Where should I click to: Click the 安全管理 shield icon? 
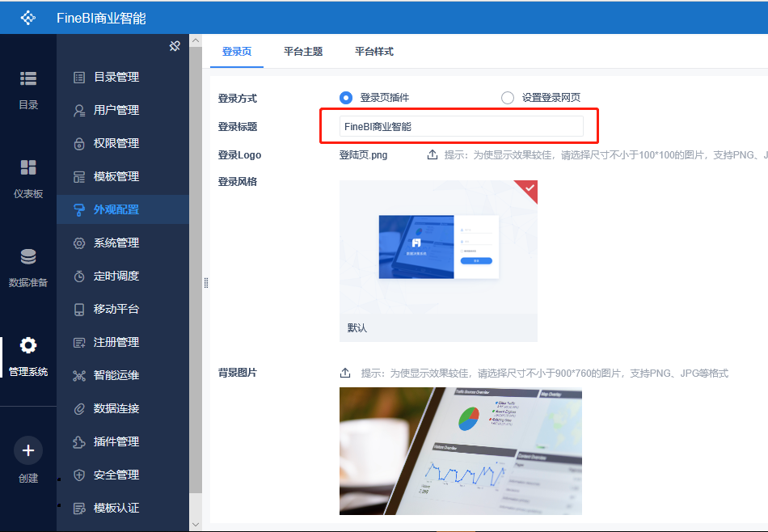click(x=79, y=475)
